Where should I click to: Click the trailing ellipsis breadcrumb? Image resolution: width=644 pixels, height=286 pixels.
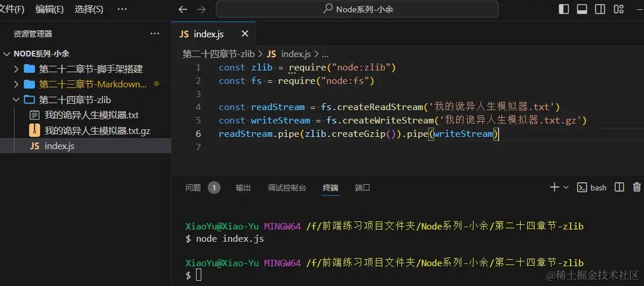coord(325,54)
